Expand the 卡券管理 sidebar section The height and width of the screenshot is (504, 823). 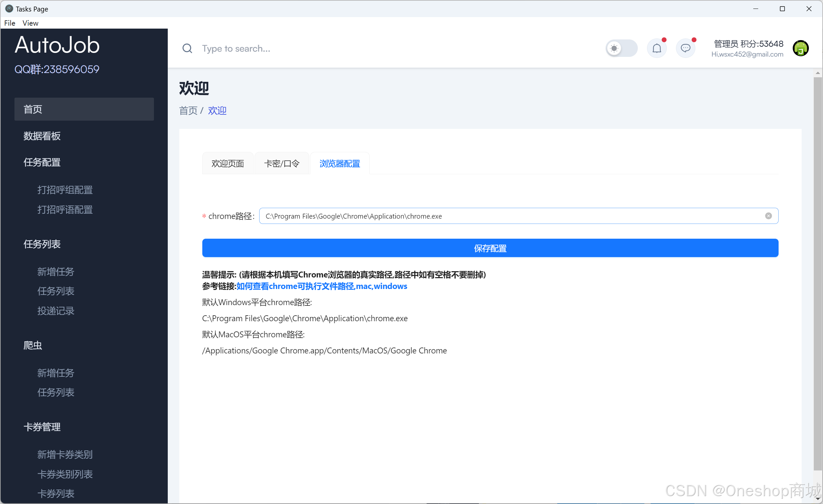42,427
